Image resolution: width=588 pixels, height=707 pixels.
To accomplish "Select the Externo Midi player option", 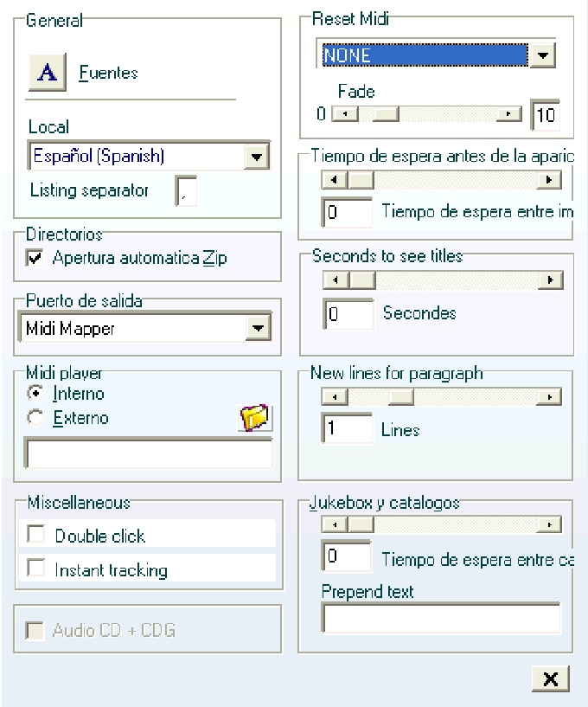I will 35,417.
